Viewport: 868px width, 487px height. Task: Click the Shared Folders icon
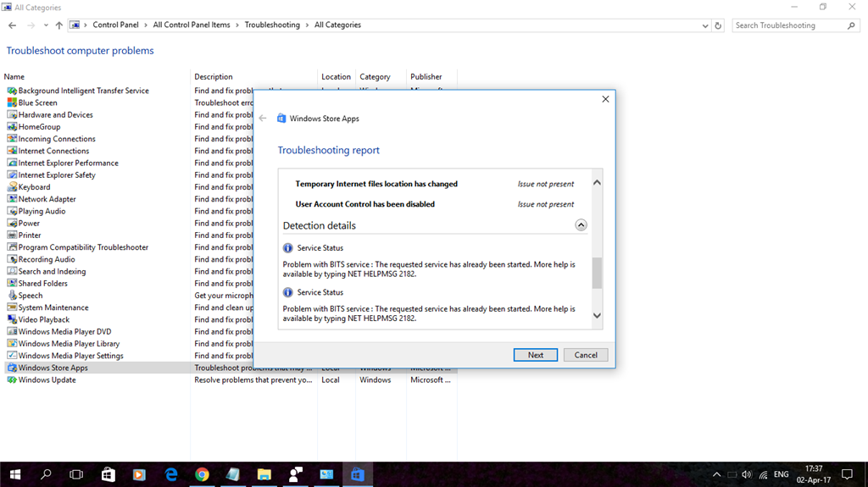(12, 284)
